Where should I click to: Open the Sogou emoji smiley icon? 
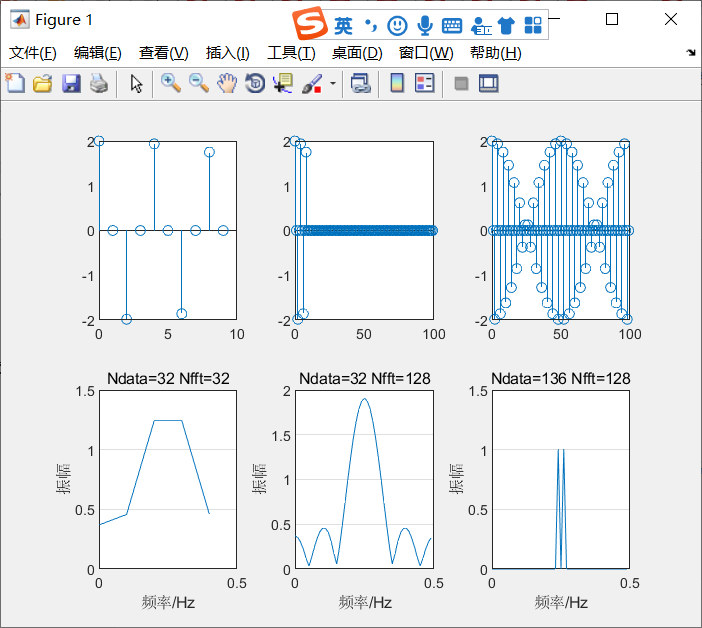(x=397, y=26)
